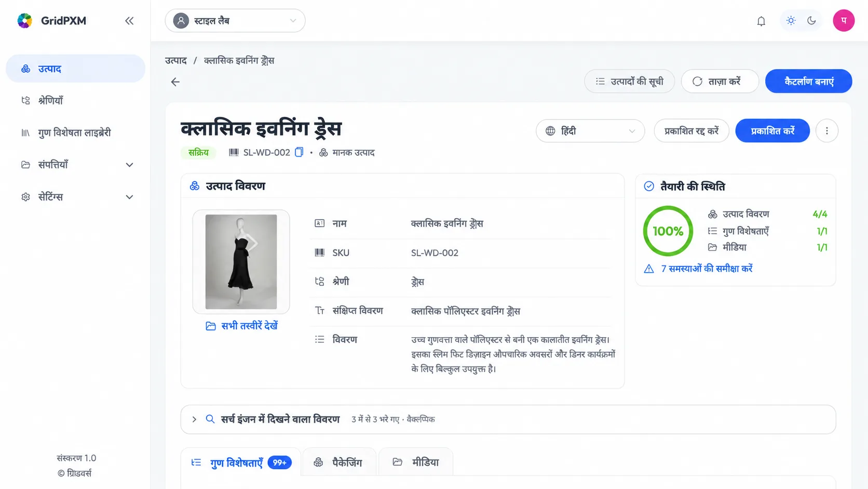Open notifications bell
The height and width of the screenshot is (489, 868).
pyautogui.click(x=761, y=21)
